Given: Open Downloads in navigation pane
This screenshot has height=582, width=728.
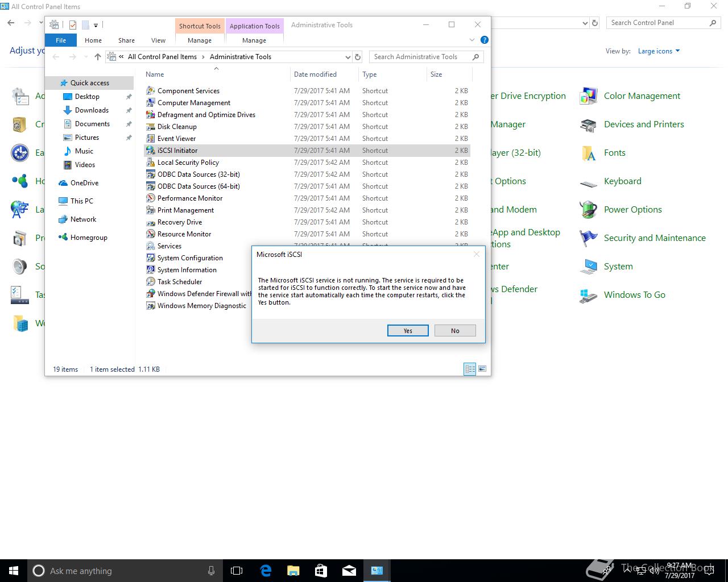Looking at the screenshot, I should (x=92, y=110).
